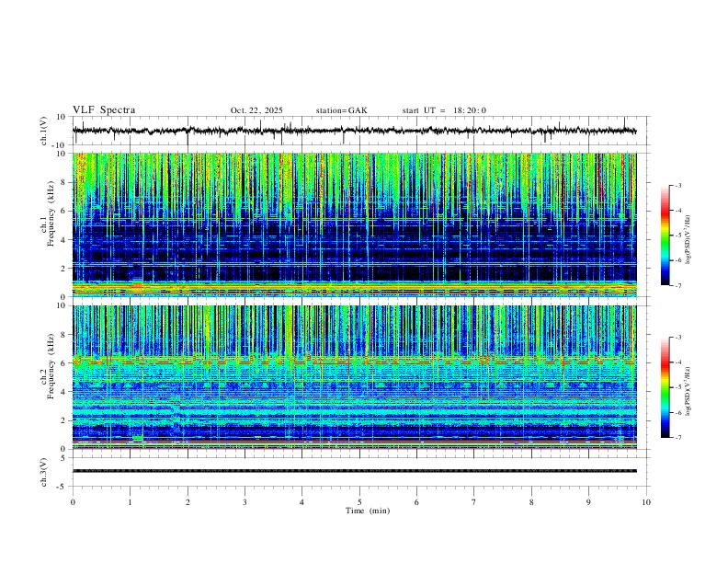This screenshot has width=728, height=563.
Task: Click the ch.1 black waveform trace
Action: pyautogui.click(x=354, y=131)
